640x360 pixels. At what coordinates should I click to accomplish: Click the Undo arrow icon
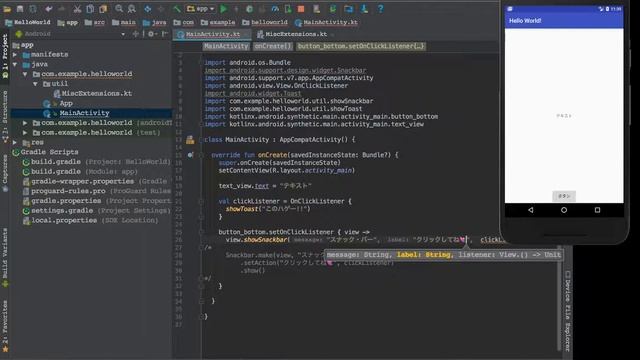point(49,9)
